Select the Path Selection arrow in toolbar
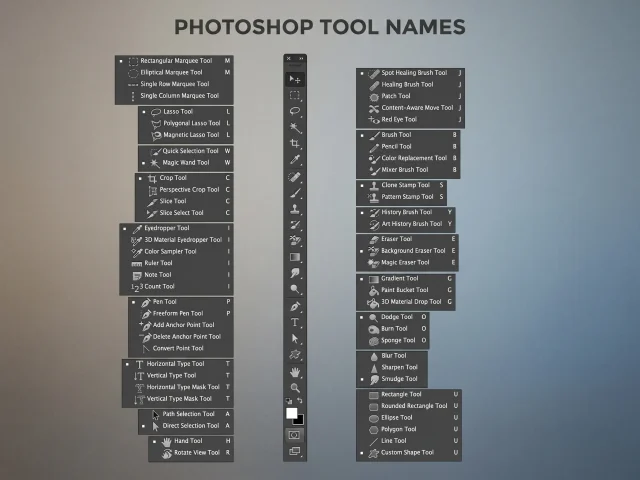The height and width of the screenshot is (480, 640). pos(295,338)
